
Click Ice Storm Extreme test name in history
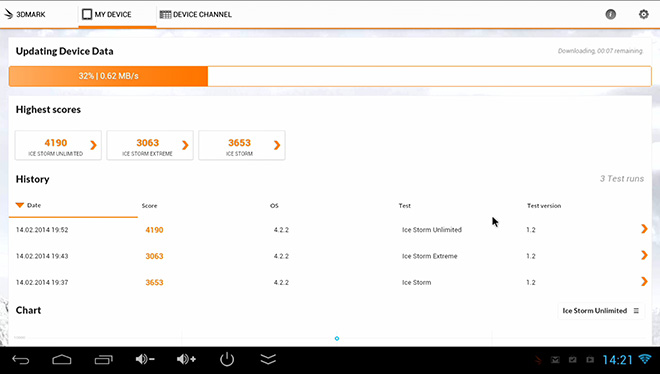[x=429, y=256]
